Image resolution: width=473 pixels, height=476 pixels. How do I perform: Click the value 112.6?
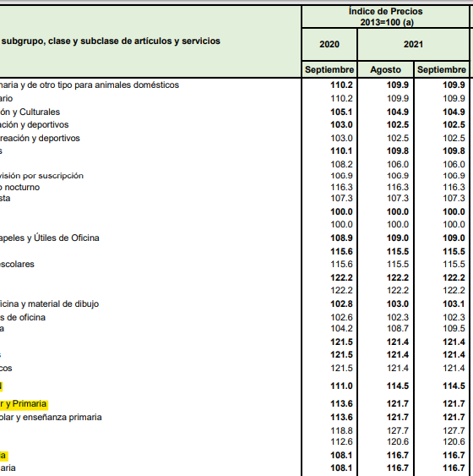pos(341,441)
